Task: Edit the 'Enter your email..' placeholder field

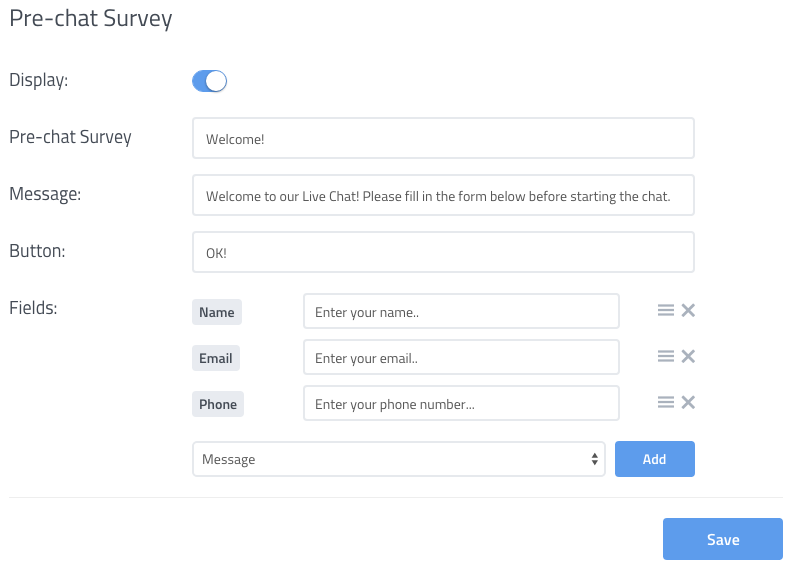Action: [x=461, y=358]
